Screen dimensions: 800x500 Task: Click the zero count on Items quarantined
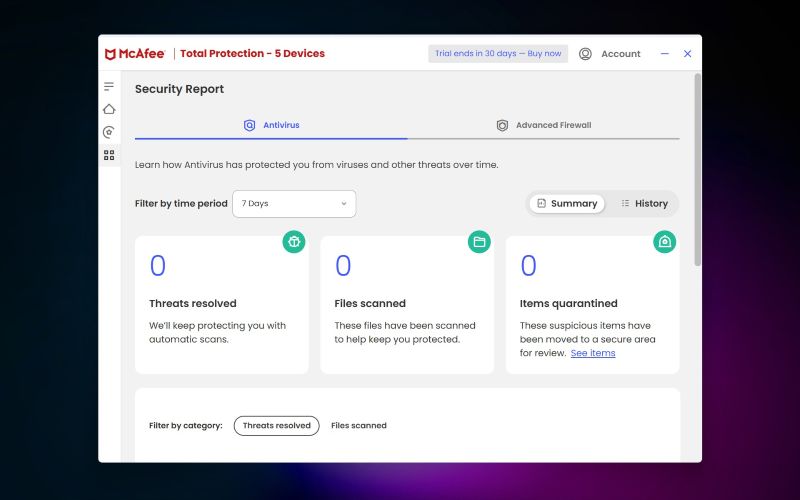pos(528,266)
